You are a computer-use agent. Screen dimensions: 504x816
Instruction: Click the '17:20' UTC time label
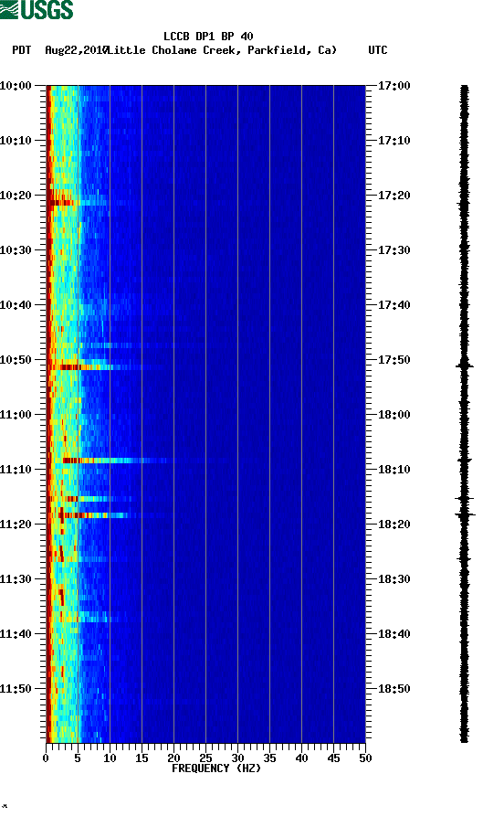(x=394, y=196)
